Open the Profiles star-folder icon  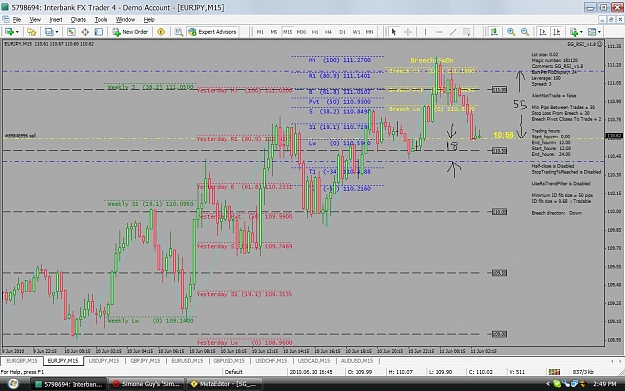point(31,32)
